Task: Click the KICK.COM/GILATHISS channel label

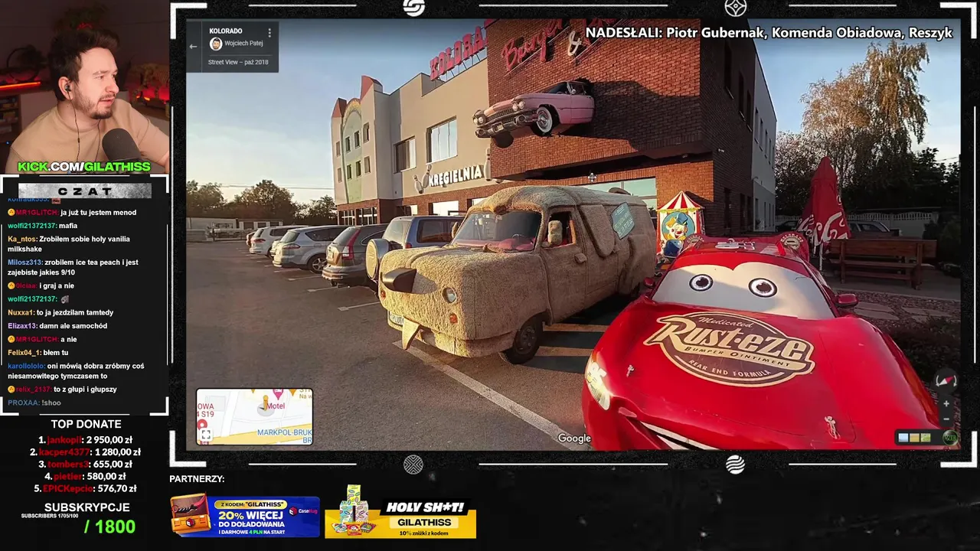Action: (x=84, y=167)
